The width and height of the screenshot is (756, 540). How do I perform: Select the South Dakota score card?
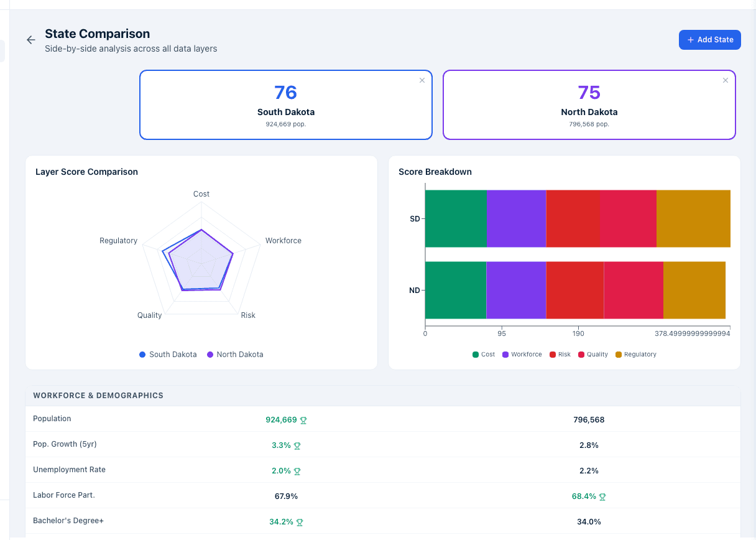(x=286, y=105)
